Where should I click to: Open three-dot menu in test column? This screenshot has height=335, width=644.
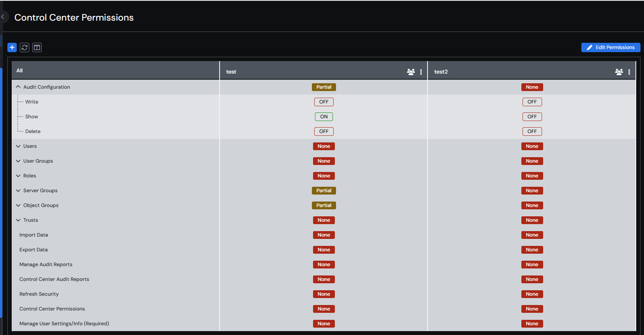[421, 72]
